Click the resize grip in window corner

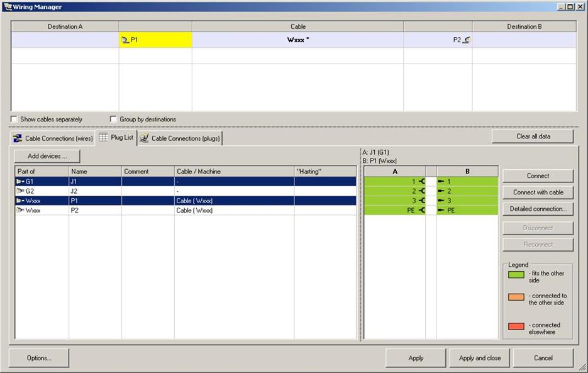click(582, 367)
